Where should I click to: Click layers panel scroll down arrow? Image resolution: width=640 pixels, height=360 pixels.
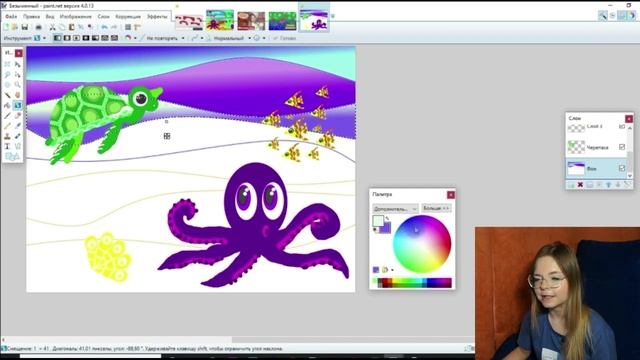[630, 176]
